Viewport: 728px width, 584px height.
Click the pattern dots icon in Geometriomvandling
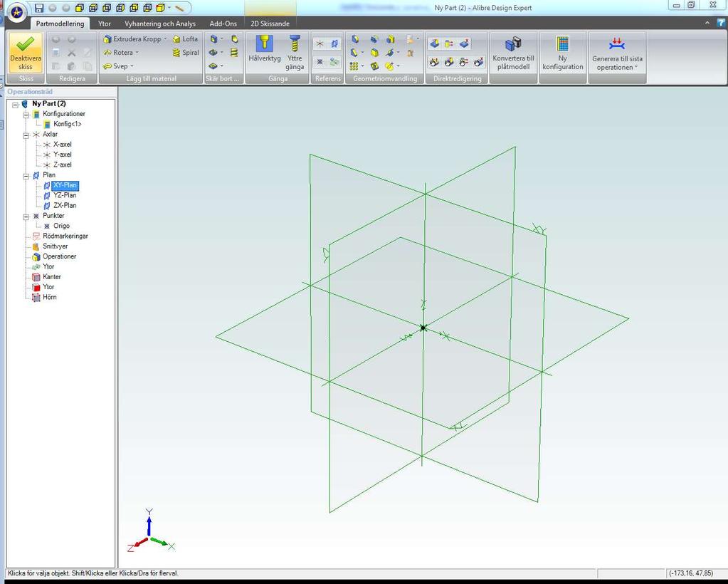coord(354,66)
